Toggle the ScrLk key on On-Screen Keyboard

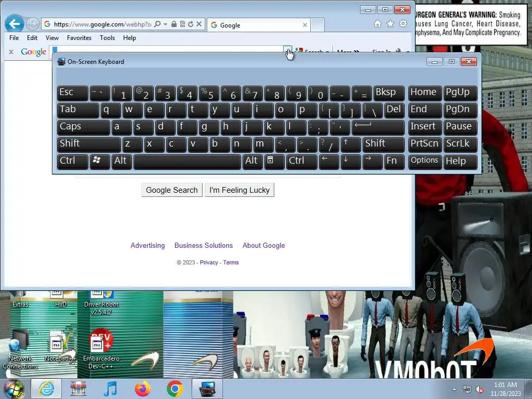point(460,144)
